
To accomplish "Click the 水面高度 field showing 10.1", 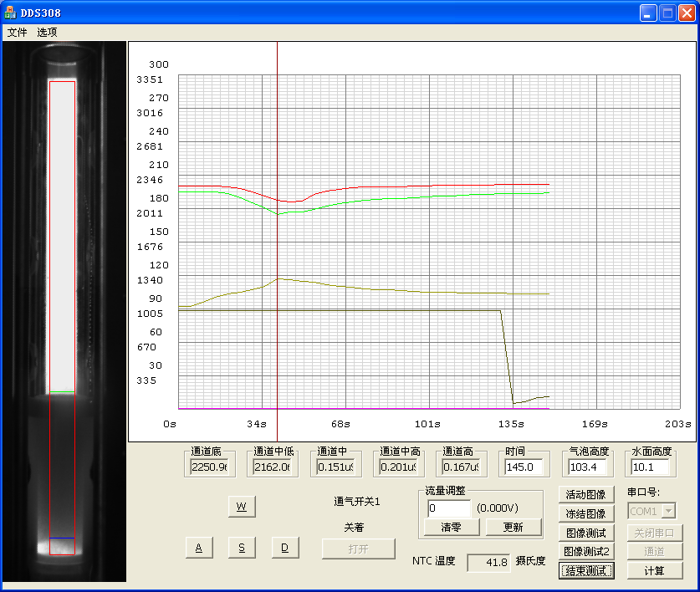I will (650, 467).
